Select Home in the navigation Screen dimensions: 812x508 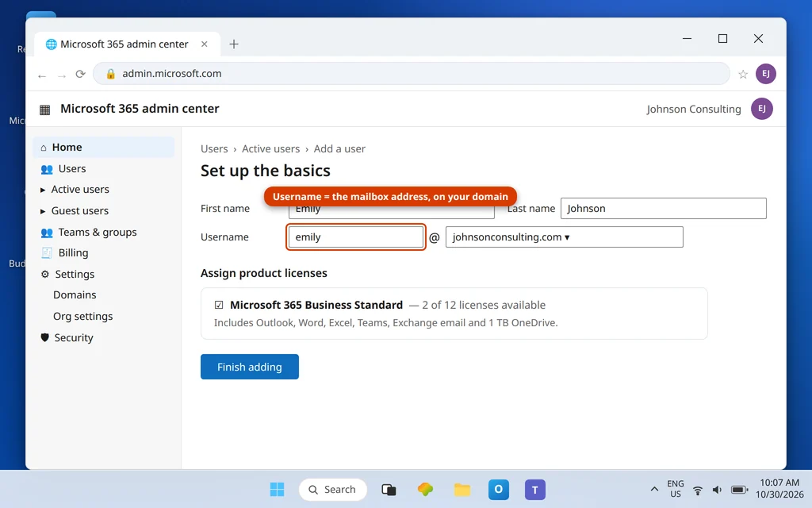104,148
